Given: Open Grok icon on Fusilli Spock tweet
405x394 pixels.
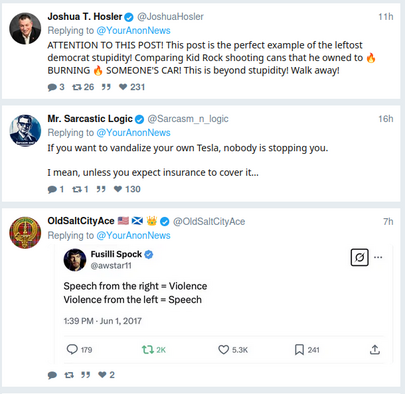Looking at the screenshot, I should pyautogui.click(x=359, y=257).
